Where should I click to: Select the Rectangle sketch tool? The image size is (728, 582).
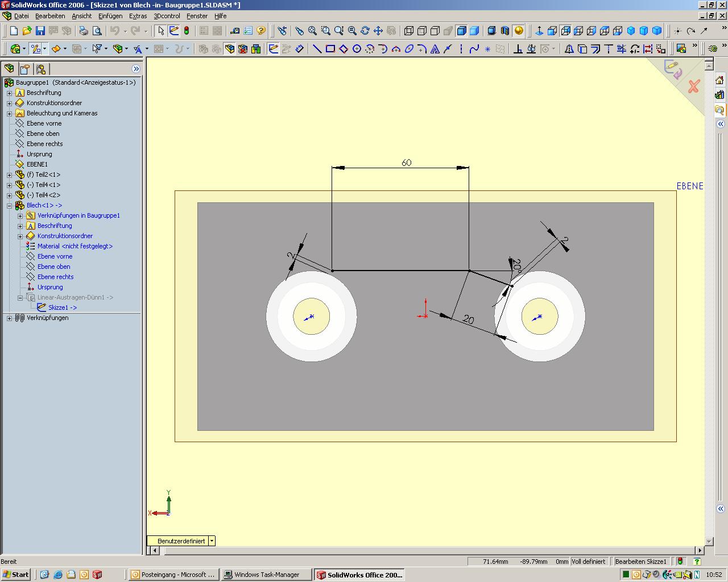coord(330,49)
